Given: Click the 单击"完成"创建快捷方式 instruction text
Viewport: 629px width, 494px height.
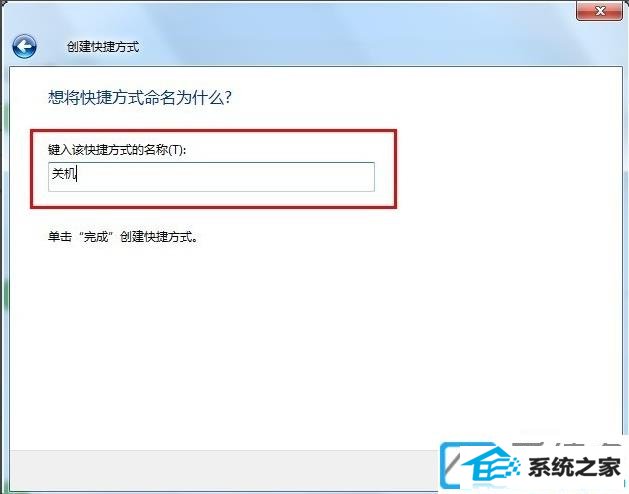Looking at the screenshot, I should point(123,236).
